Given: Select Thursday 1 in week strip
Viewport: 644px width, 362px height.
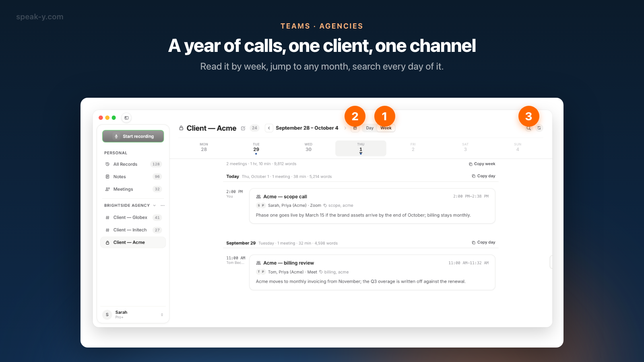Looking at the screenshot, I should pyautogui.click(x=361, y=148).
